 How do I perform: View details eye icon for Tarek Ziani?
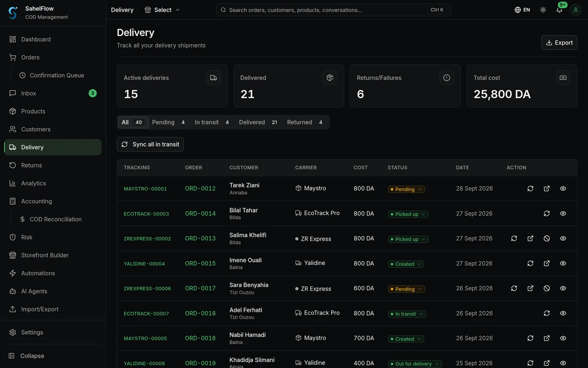click(563, 188)
